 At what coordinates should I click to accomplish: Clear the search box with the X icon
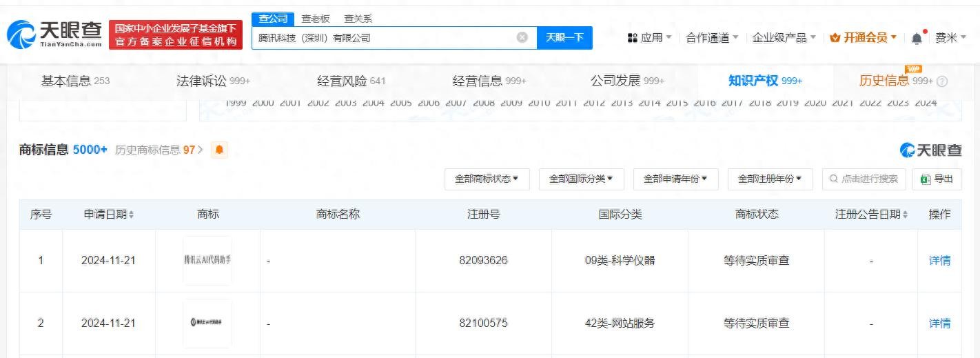(522, 37)
